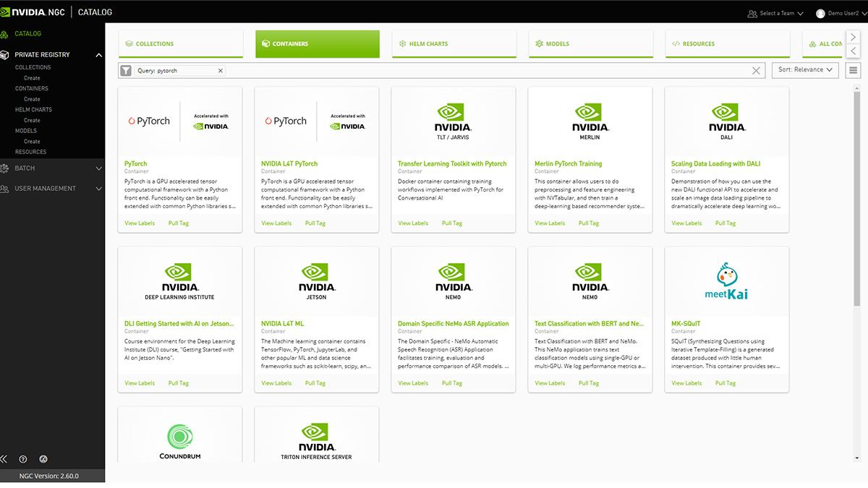Viewport: 868px width, 488px height.
Task: Switch to the Helm Charts tab
Action: pos(454,43)
